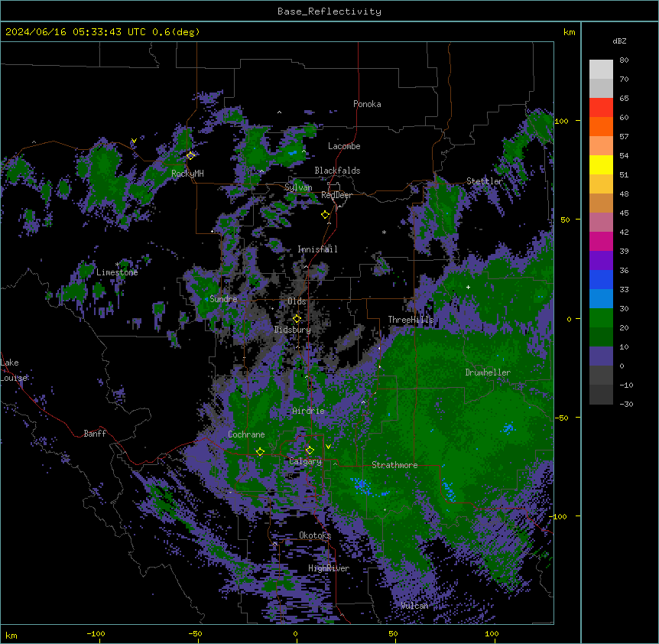Image resolution: width=659 pixels, height=644 pixels.
Task: Click the yellow diamond marker above RockyMH
Action: click(190, 155)
